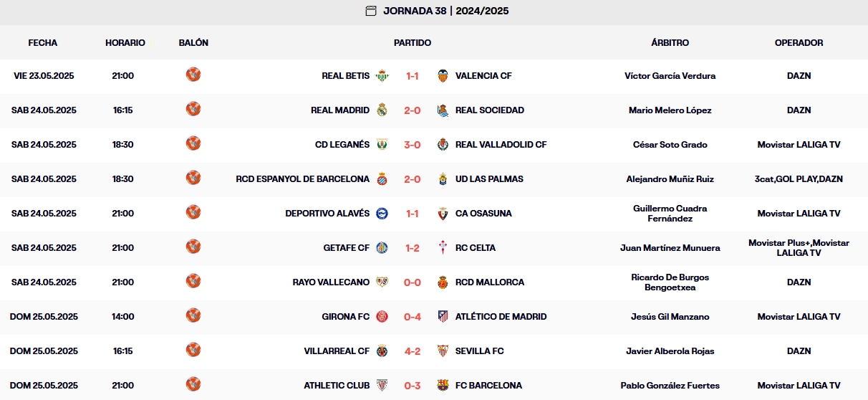
Task: Select the Athletic Club team name
Action: (337, 386)
